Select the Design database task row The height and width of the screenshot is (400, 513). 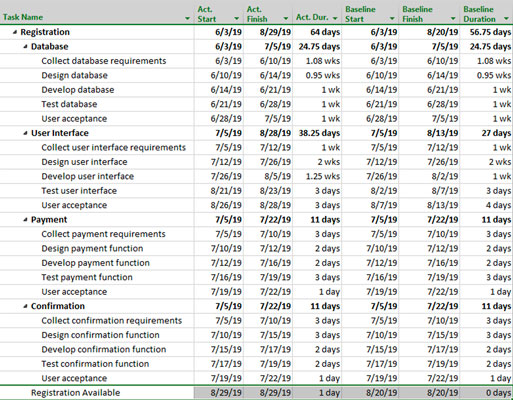[256, 75]
